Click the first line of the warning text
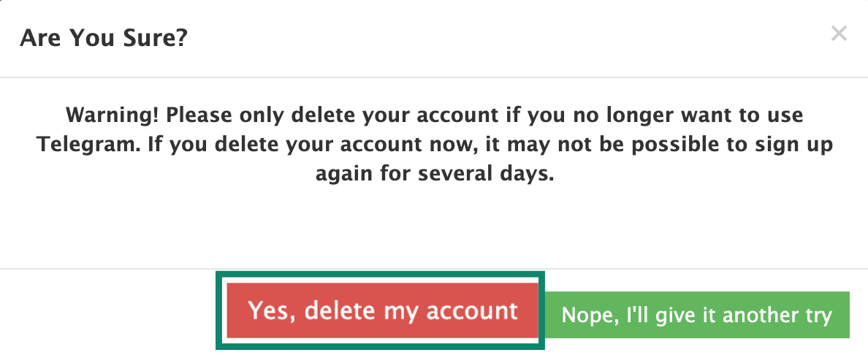 (434, 115)
